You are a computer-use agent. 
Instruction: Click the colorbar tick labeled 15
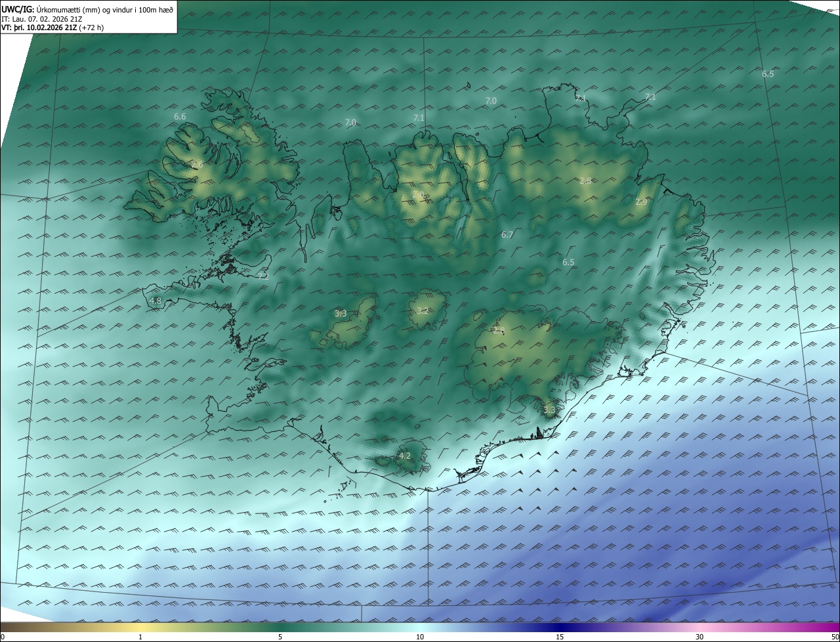[x=560, y=637]
